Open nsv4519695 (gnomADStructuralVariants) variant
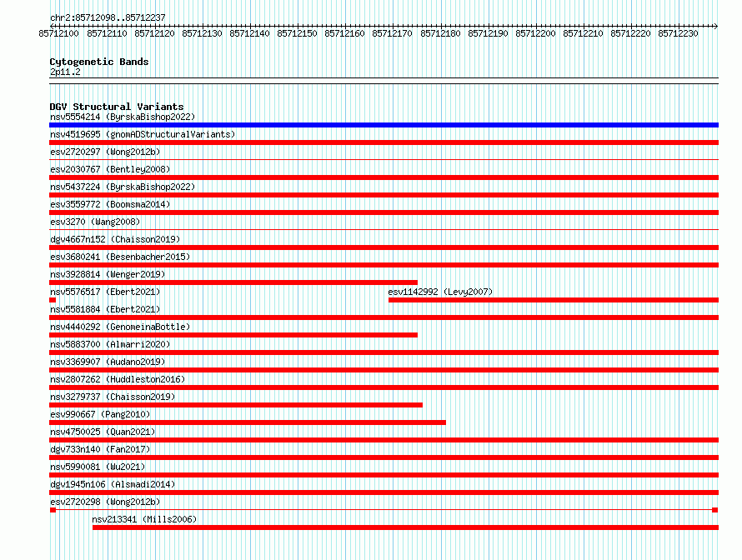The height and width of the screenshot is (560, 742). click(143, 134)
